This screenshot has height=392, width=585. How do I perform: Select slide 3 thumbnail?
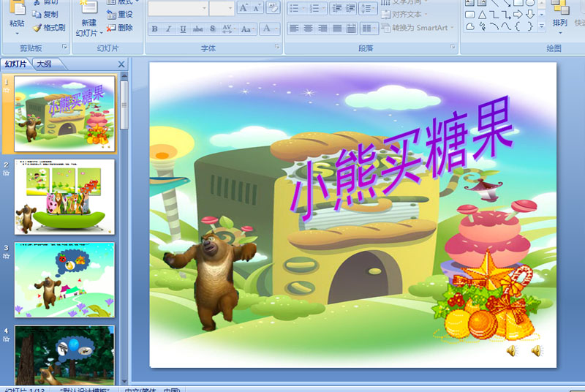(x=64, y=279)
